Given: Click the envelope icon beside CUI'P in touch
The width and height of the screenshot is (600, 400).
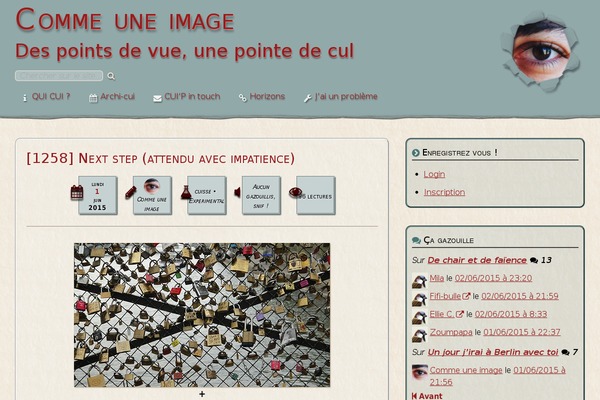Looking at the screenshot, I should [x=157, y=98].
